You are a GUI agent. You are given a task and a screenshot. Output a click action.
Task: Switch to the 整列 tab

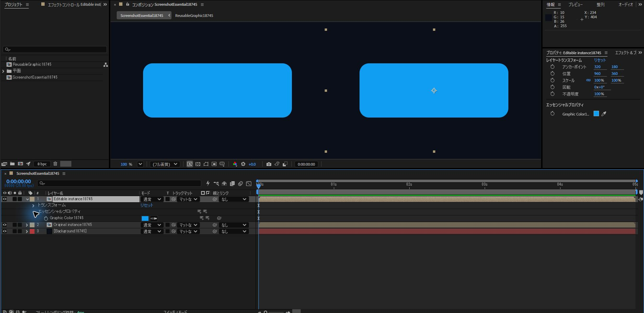coord(601,5)
